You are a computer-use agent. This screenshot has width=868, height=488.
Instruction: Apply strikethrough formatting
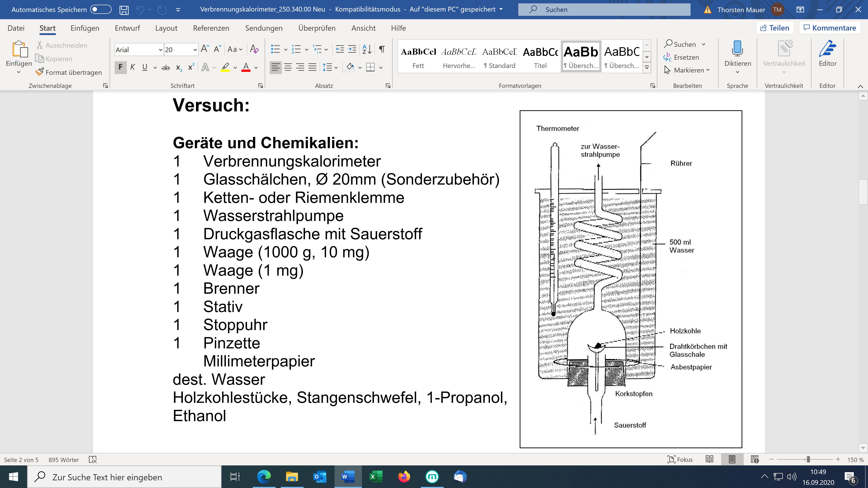click(x=166, y=67)
